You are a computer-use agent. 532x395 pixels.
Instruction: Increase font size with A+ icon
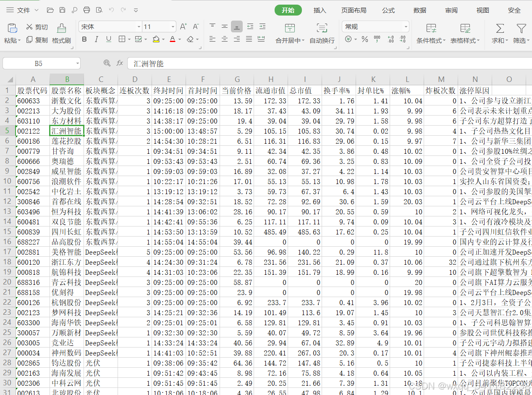pyautogui.click(x=183, y=27)
